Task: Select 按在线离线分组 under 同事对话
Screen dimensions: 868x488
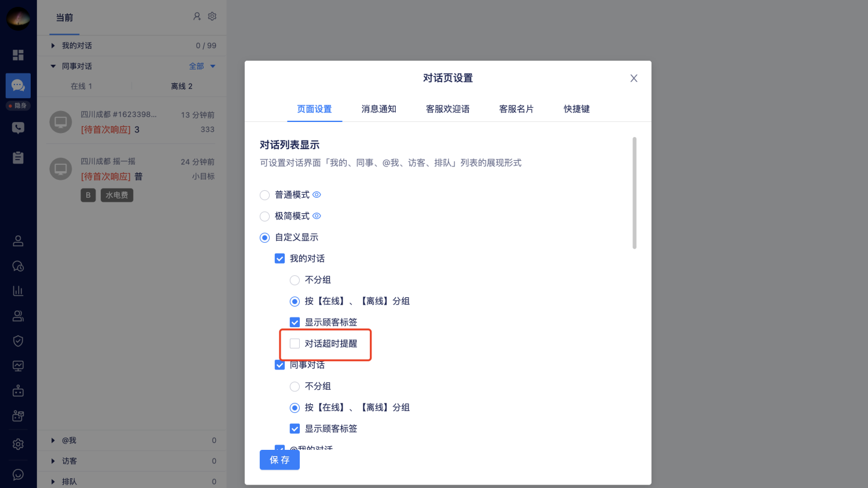Action: pyautogui.click(x=295, y=408)
